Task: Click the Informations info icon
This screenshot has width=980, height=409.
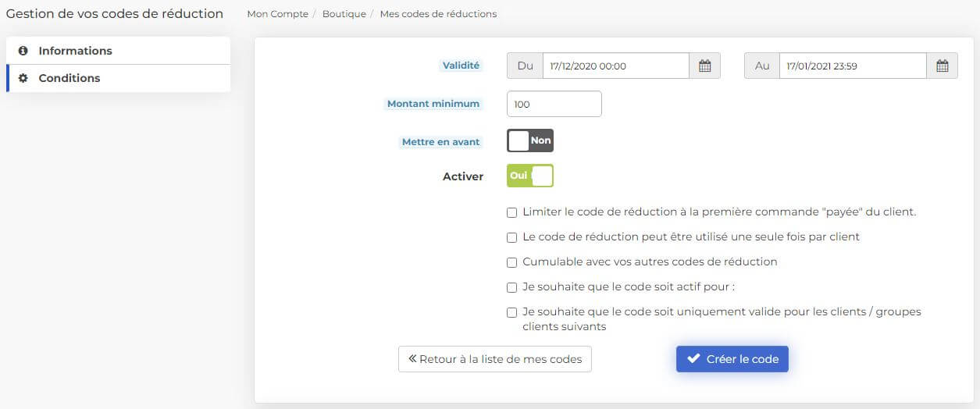Action: tap(23, 51)
